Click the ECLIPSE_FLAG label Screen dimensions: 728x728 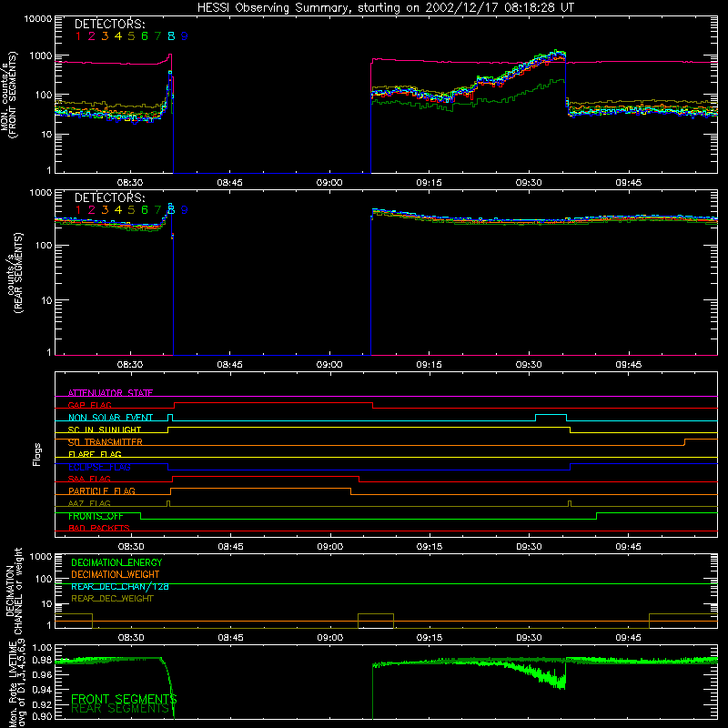99,467
